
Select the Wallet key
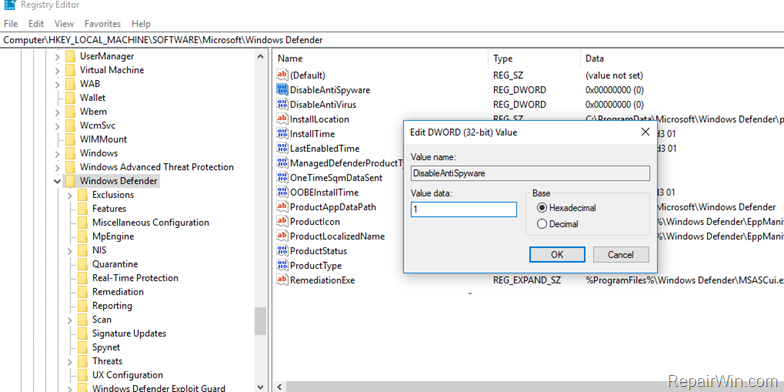coord(92,98)
